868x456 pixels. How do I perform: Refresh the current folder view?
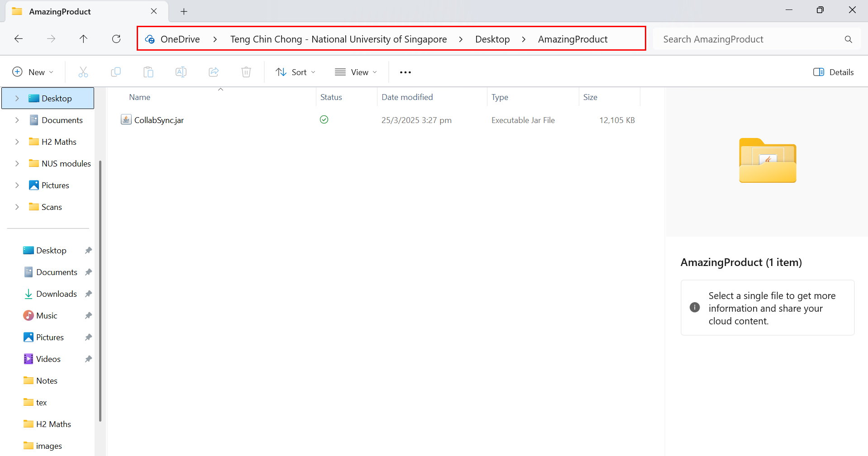click(116, 39)
